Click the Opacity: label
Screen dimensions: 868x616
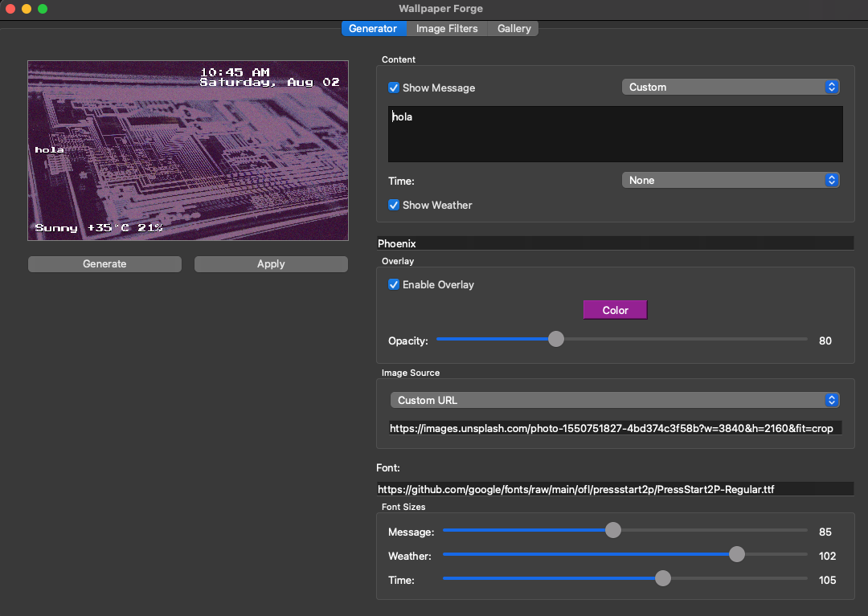click(408, 341)
